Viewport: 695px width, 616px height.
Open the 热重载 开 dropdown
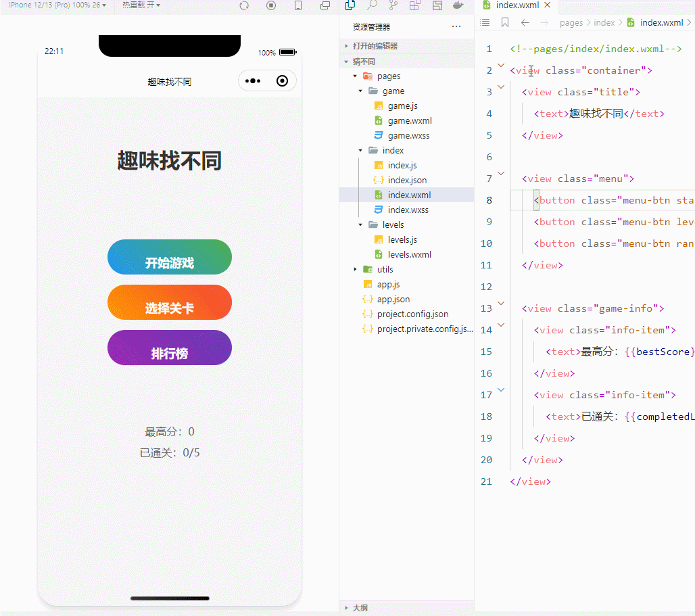[141, 5]
